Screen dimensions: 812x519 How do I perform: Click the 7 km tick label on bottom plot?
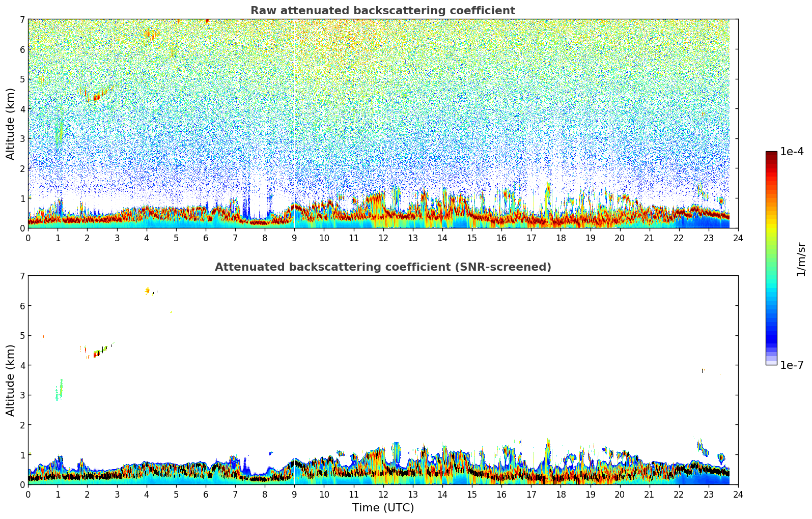point(22,276)
